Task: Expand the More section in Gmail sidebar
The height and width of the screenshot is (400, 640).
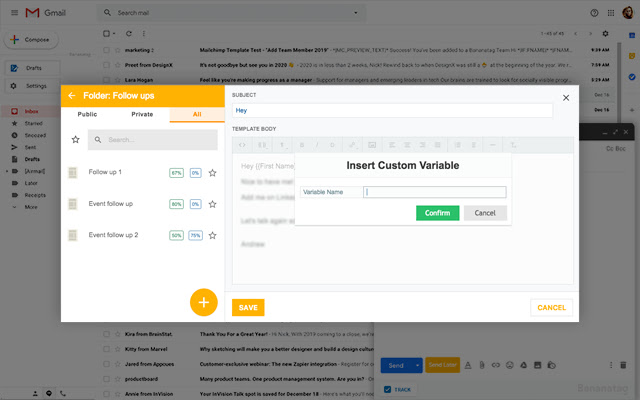Action: (x=31, y=207)
